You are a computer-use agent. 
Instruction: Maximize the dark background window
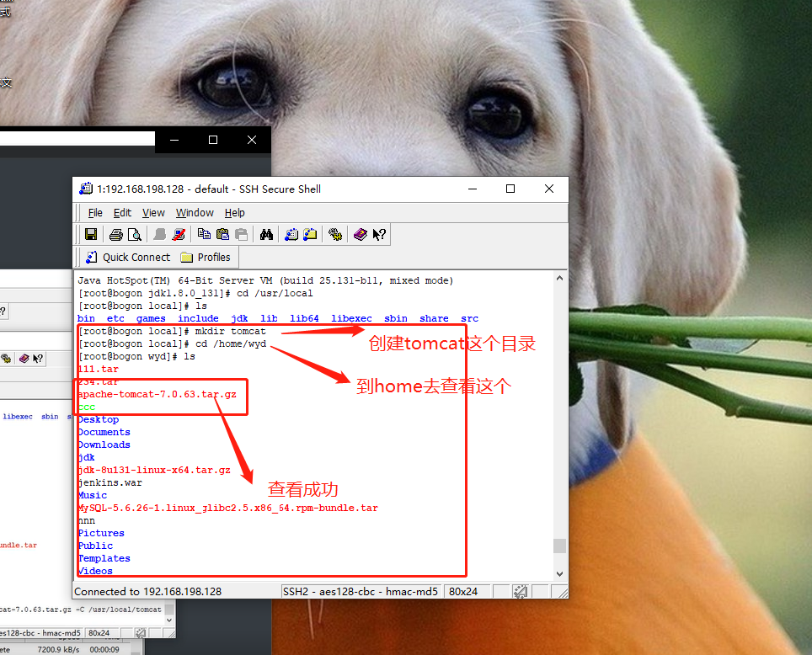(213, 140)
